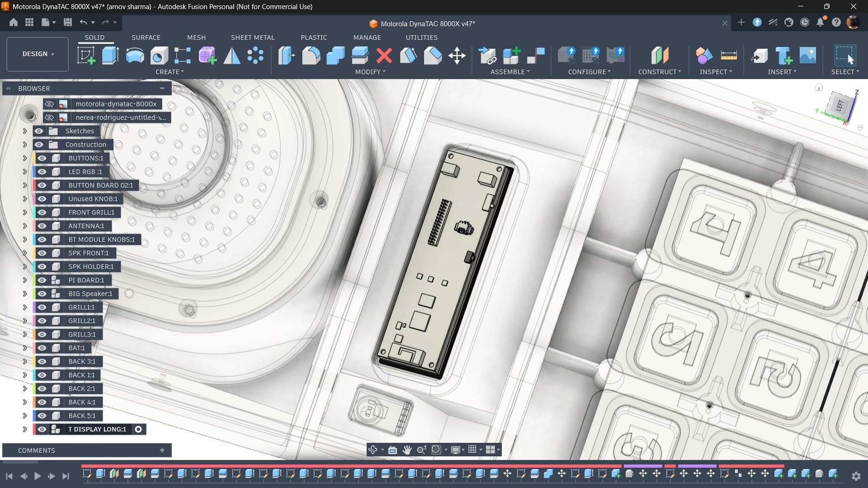
Task: Open the MODIFY dropdown menu
Action: point(370,72)
